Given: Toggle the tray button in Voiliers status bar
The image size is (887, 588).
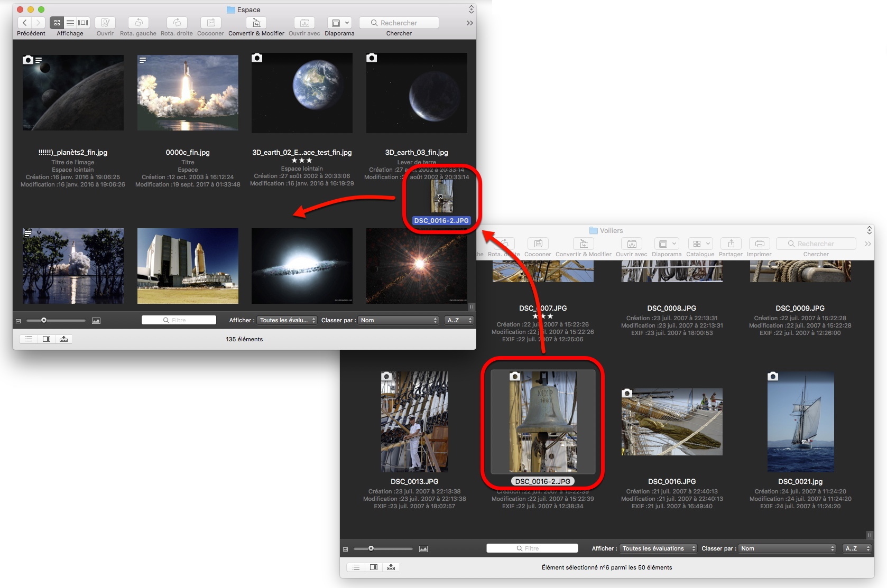Looking at the screenshot, I should pyautogui.click(x=391, y=567).
